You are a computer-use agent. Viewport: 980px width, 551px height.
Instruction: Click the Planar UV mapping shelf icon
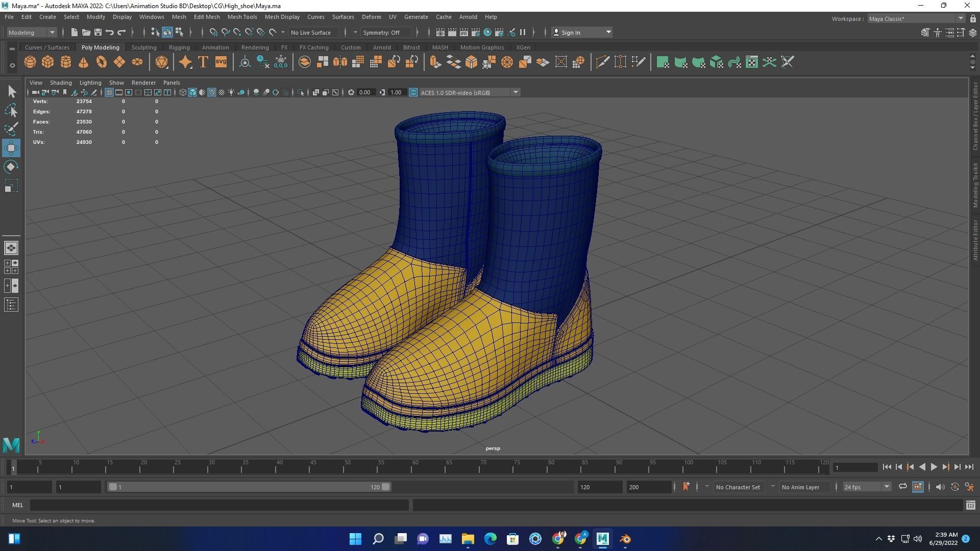pos(663,62)
